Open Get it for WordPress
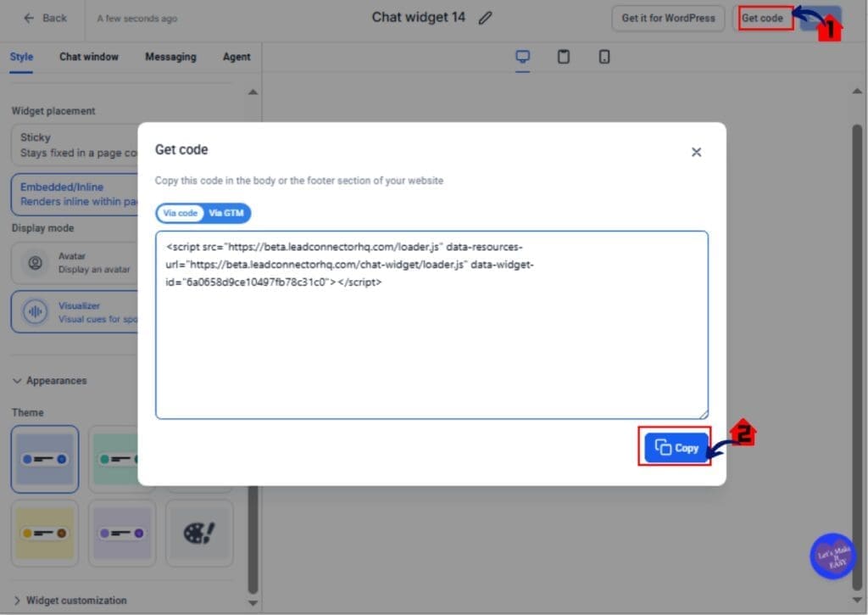This screenshot has width=868, height=615. (x=668, y=19)
